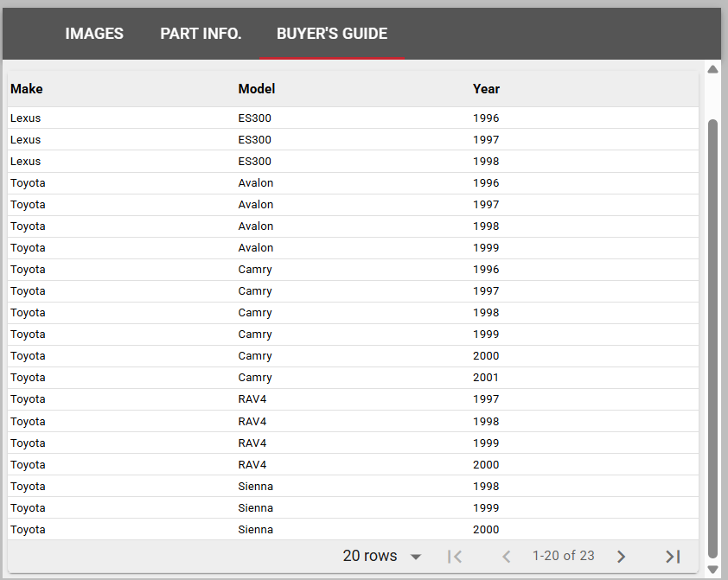The height and width of the screenshot is (580, 728).
Task: Select the Toyota RAV4 1997 row
Action: 353,399
